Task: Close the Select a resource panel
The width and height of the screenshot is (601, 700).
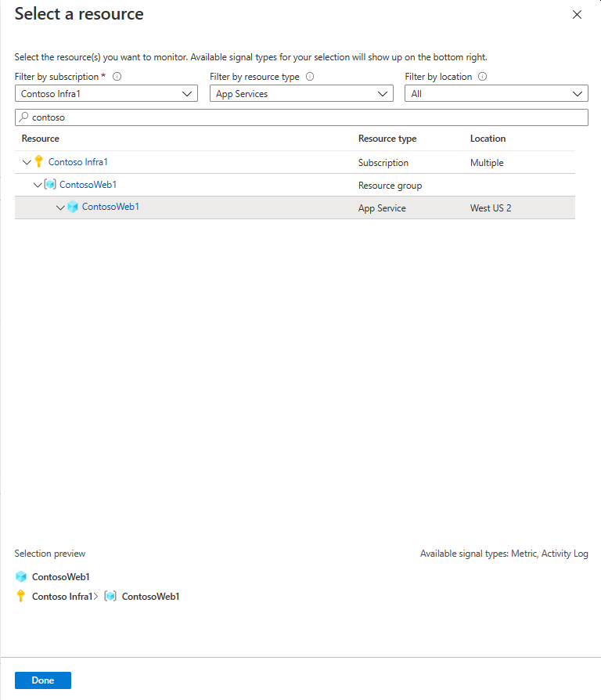Action: tap(577, 15)
